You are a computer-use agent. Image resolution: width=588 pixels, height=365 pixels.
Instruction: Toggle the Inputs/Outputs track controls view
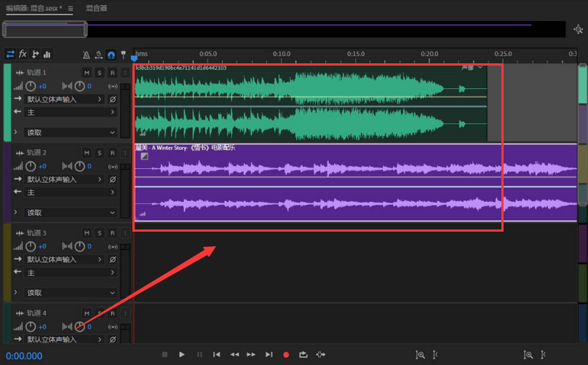point(10,55)
